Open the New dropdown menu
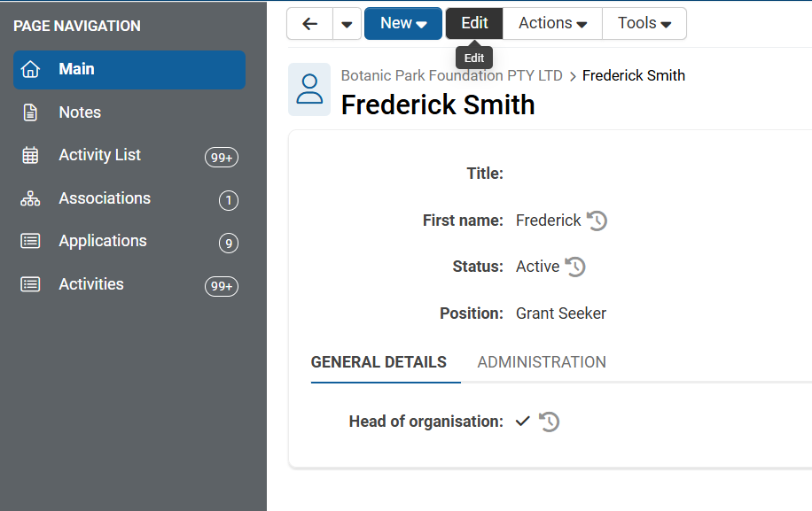The image size is (812, 511). point(403,24)
